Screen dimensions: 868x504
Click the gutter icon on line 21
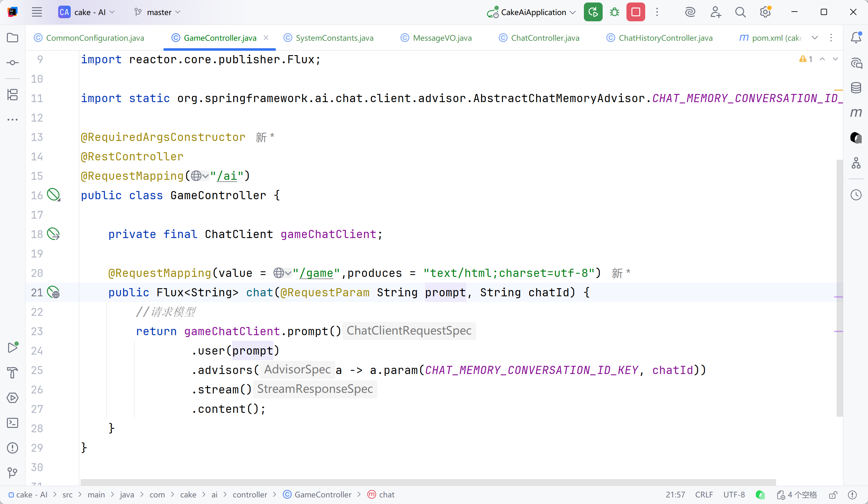tap(54, 292)
